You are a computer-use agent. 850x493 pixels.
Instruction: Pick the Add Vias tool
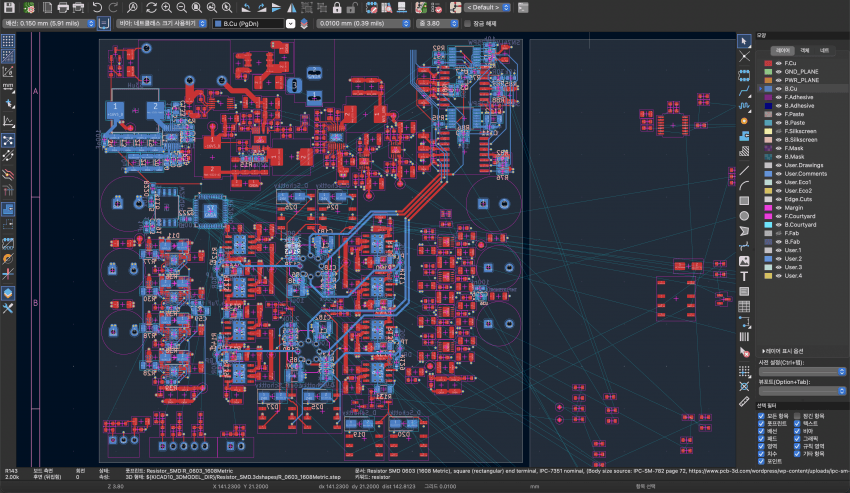coord(744,121)
